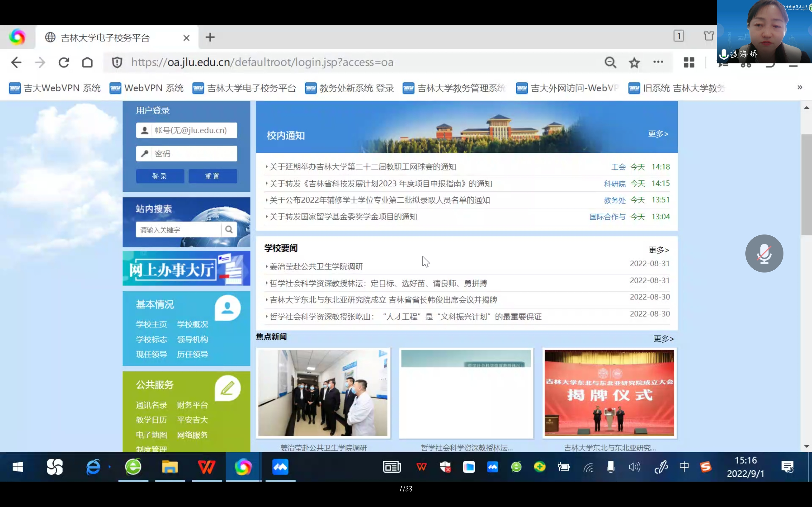
Task: Click the home page icon
Action: coord(87,62)
